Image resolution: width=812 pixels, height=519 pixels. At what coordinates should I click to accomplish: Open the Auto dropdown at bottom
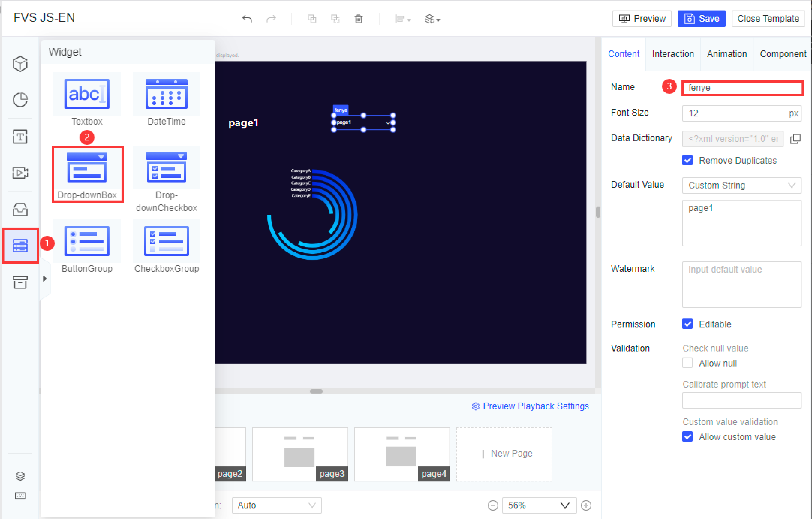277,505
